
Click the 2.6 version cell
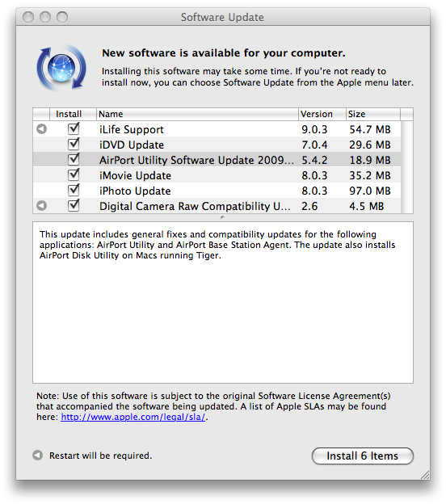pyautogui.click(x=309, y=206)
